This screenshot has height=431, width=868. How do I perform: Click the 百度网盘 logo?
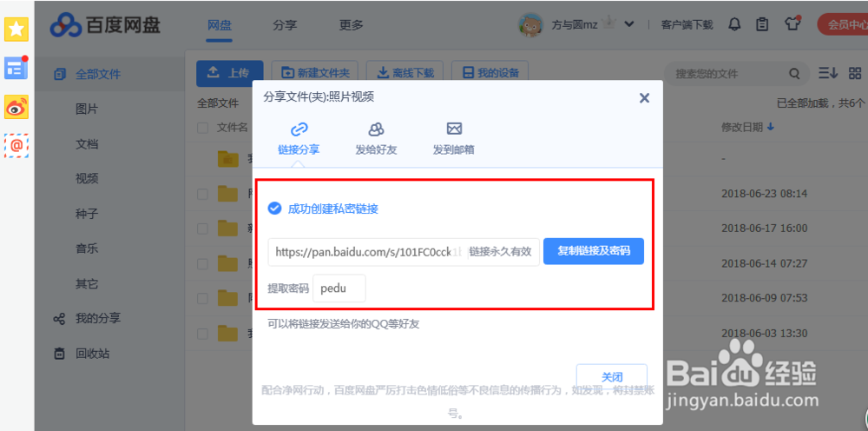coord(105,25)
